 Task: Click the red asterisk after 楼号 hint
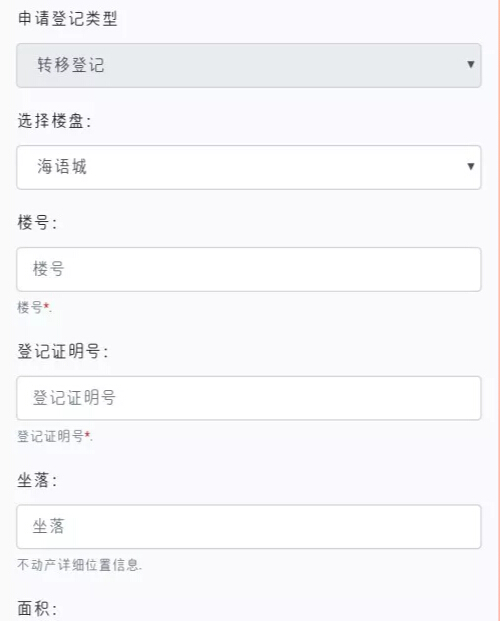46,305
